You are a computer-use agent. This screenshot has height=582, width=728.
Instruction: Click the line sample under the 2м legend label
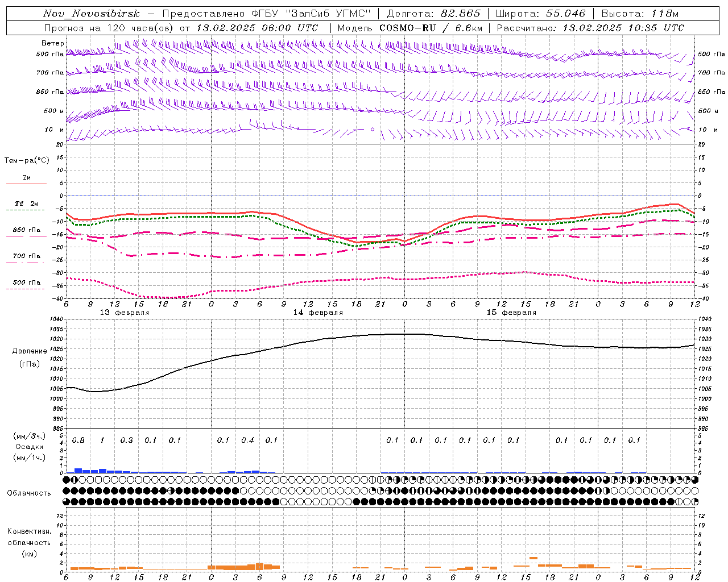click(26, 184)
